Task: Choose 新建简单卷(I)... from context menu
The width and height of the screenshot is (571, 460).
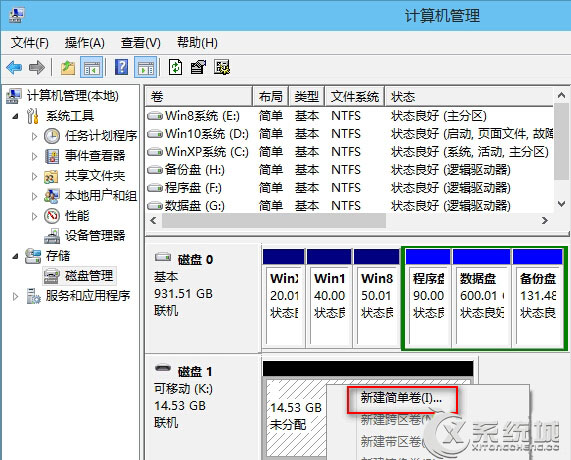Action: 402,398
